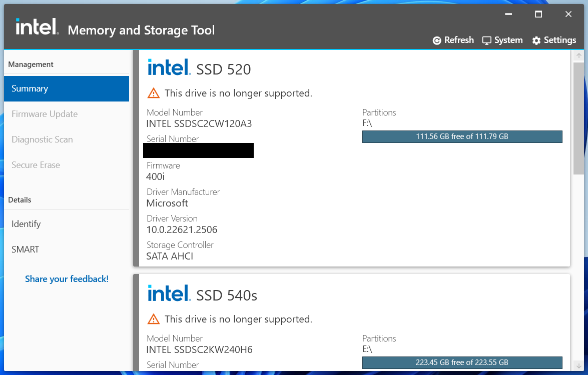Image resolution: width=588 pixels, height=375 pixels.
Task: Click Memory and Storage Tool title text
Action: coord(142,30)
